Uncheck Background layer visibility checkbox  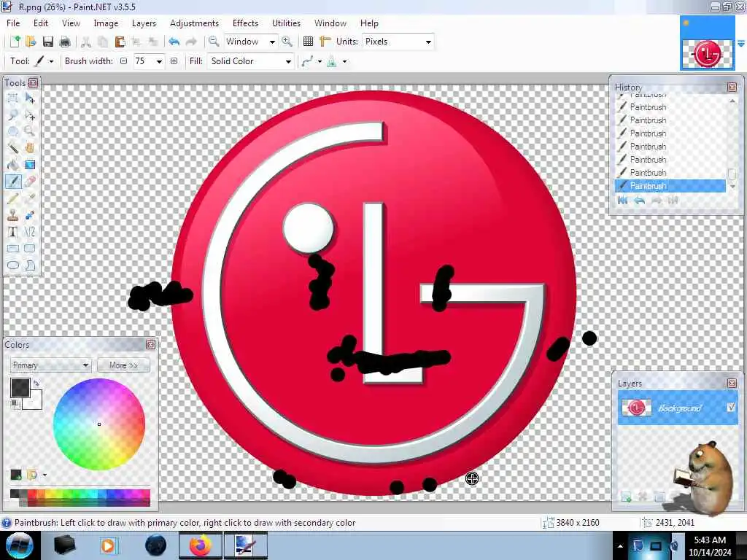coord(731,407)
